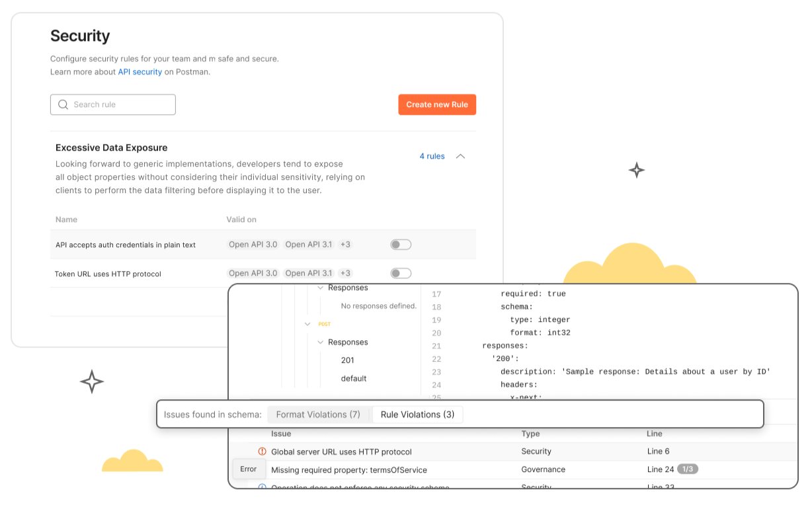
Task: Switch to the Format Violations (7) tab
Action: 318,414
